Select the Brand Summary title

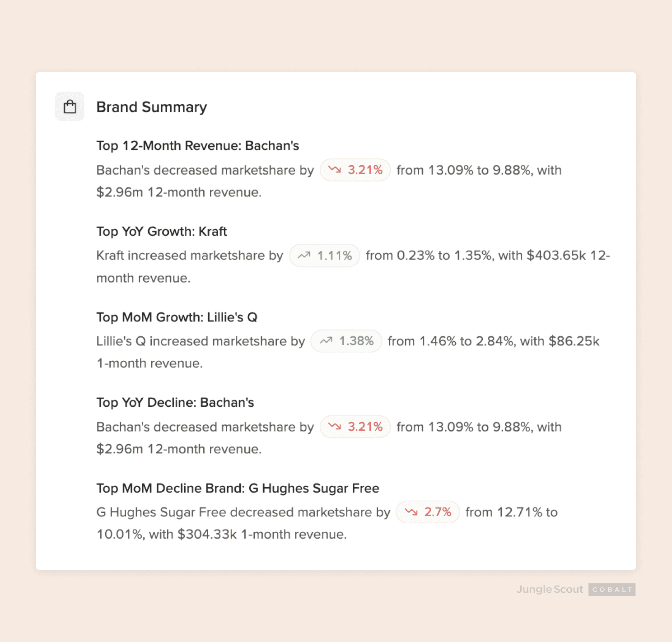tap(152, 107)
